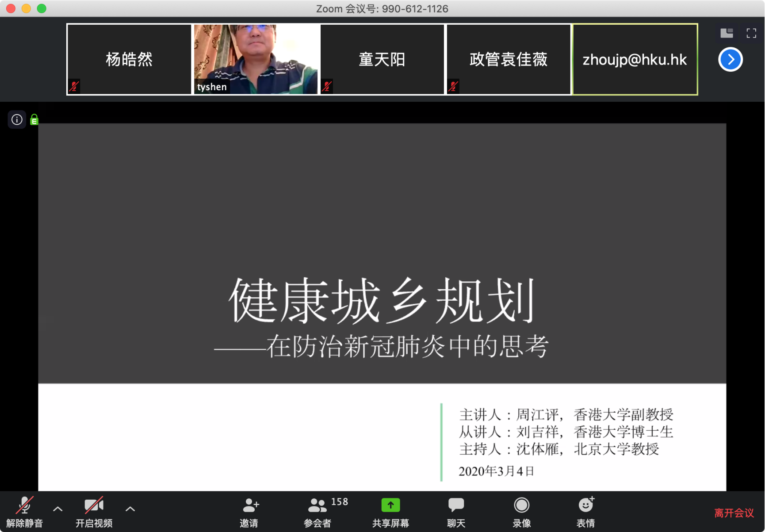Enter full screen mode
The height and width of the screenshot is (532, 765).
tap(751, 33)
